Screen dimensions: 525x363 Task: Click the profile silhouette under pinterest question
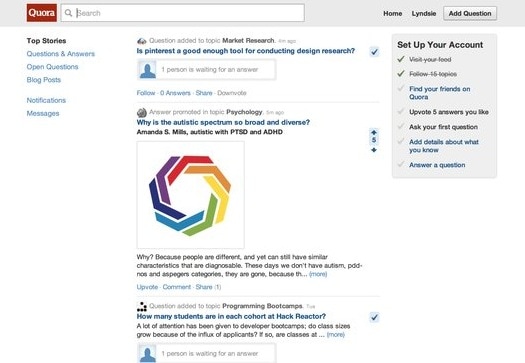[x=148, y=70]
